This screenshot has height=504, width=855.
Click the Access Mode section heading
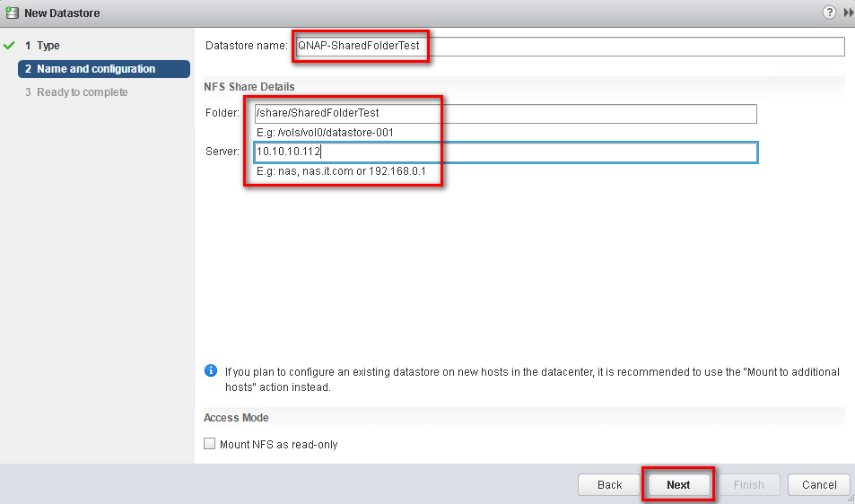click(236, 417)
